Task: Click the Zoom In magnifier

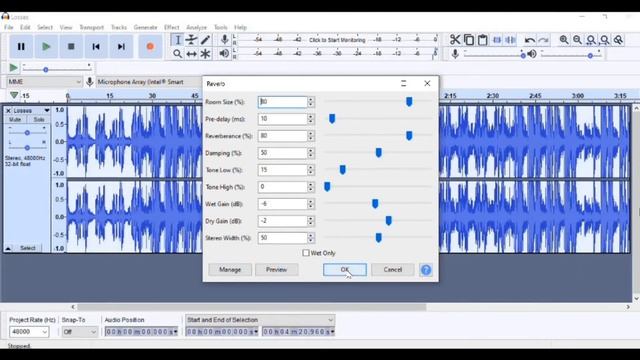Action: 564,40
